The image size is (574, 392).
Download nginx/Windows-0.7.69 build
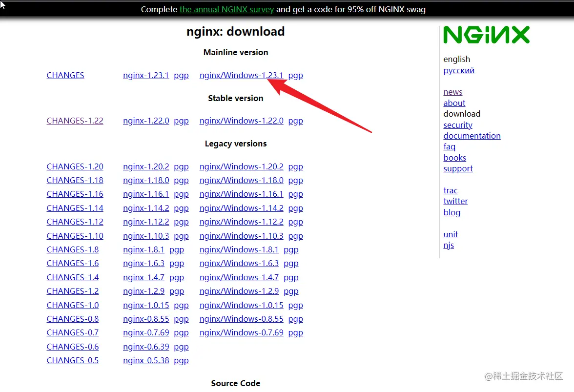tap(241, 333)
